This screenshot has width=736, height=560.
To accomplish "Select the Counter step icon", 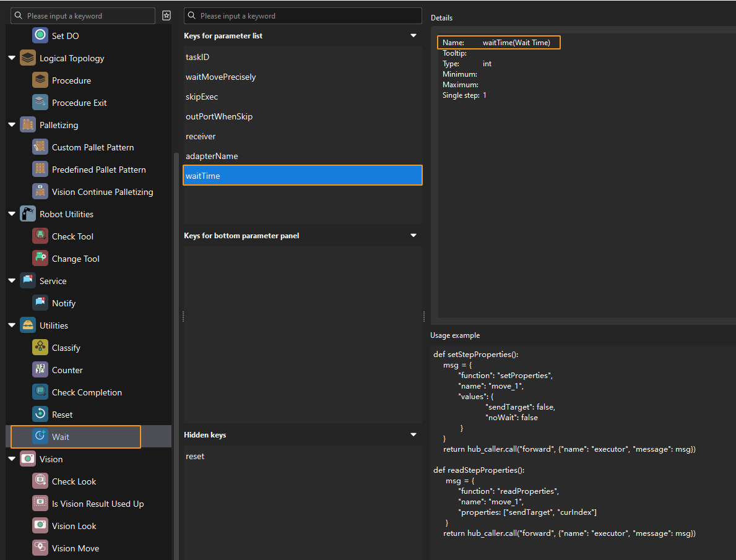I will [x=40, y=370].
